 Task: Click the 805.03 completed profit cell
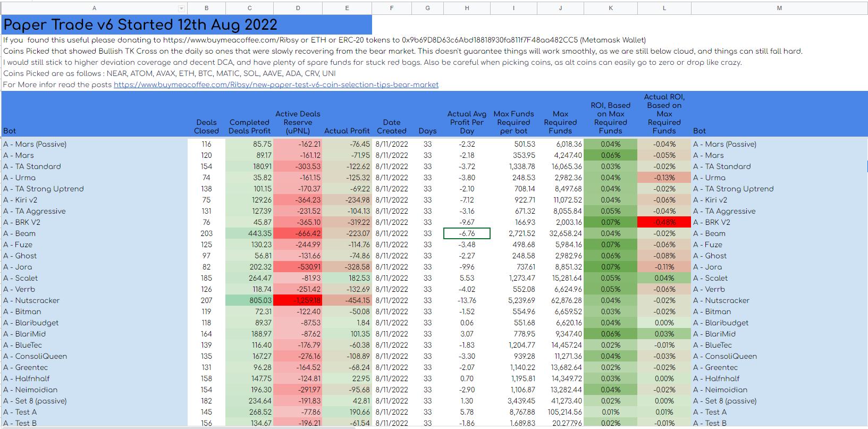(249, 300)
